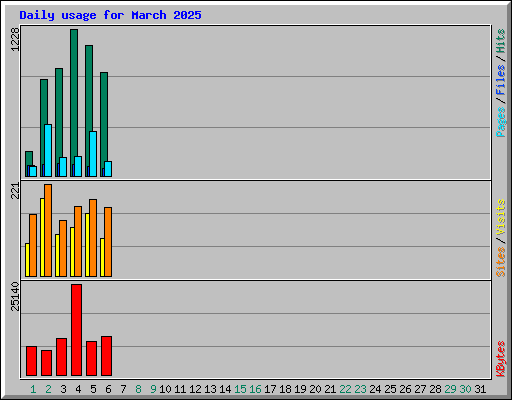The width and height of the screenshot is (512, 400).
Task: Click the red KBytes bar for day 1
Action: pyautogui.click(x=31, y=361)
